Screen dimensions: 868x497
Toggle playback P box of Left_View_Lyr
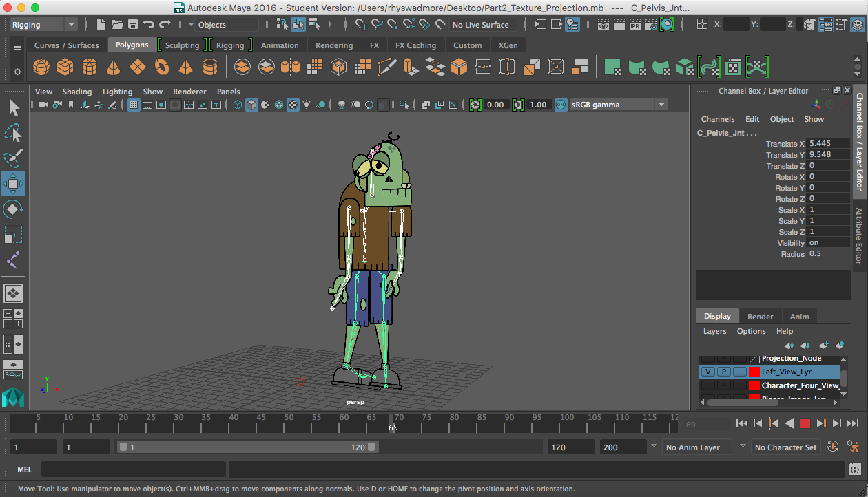pos(724,372)
